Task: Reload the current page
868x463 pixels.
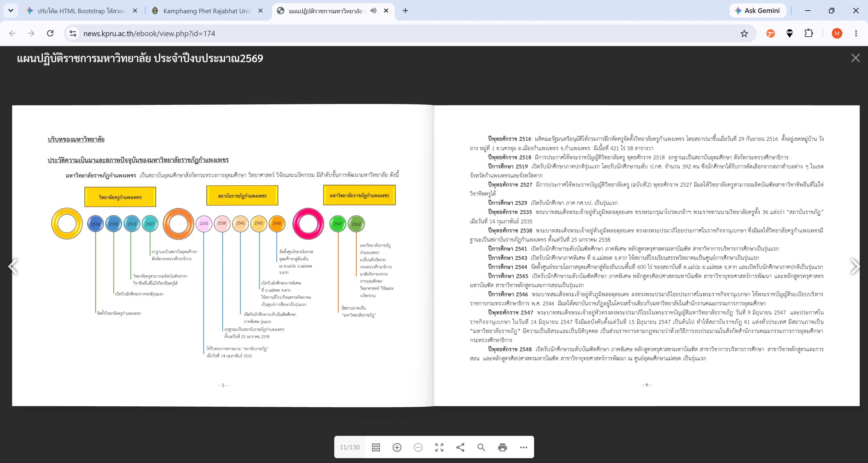Action: click(x=50, y=33)
